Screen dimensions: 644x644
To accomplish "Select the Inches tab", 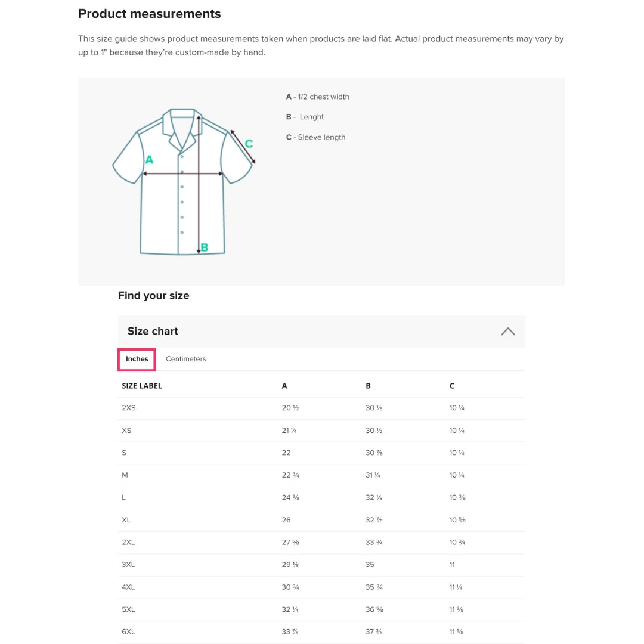I will (x=137, y=359).
